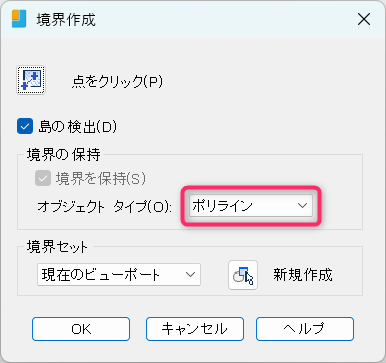Open the 現在のビューポート boundary set dropdown
Image resolution: width=386 pixels, height=363 pixels.
(119, 275)
